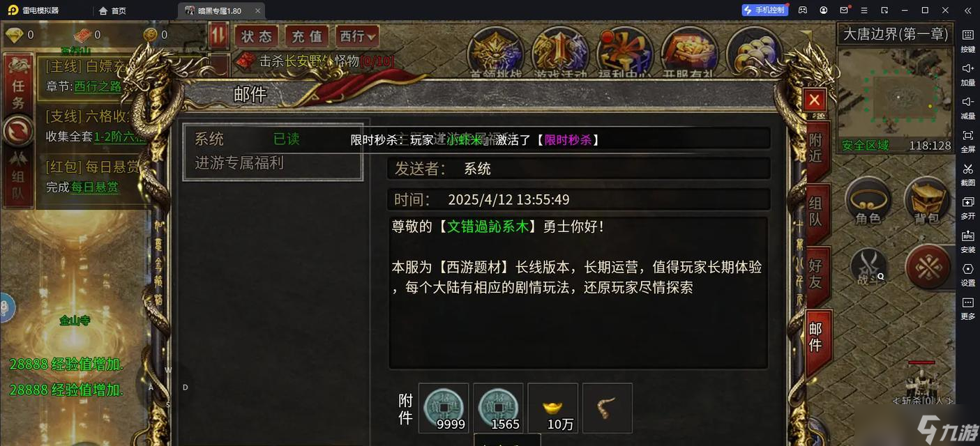Click the 截图 scissors icon in the emulator sidebar
The width and height of the screenshot is (980, 446).
tap(967, 173)
